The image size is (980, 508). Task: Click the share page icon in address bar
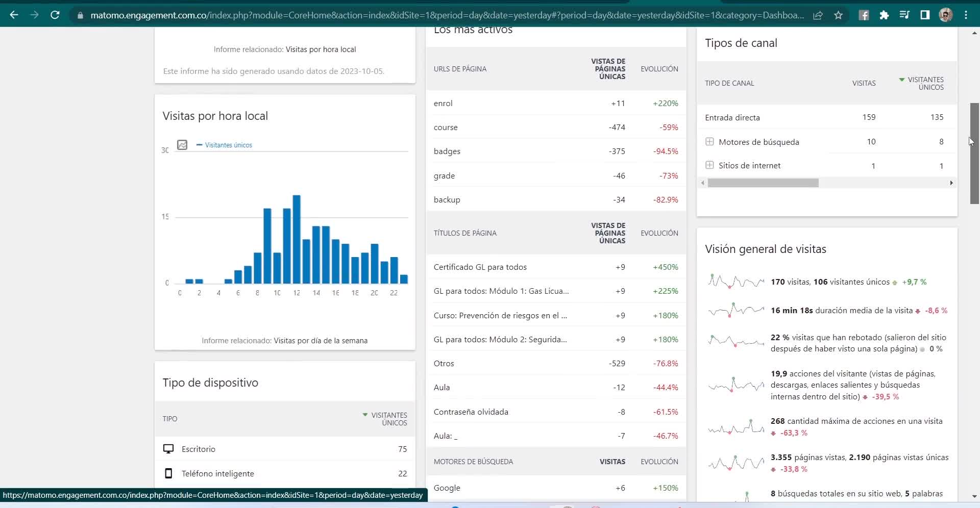click(818, 15)
